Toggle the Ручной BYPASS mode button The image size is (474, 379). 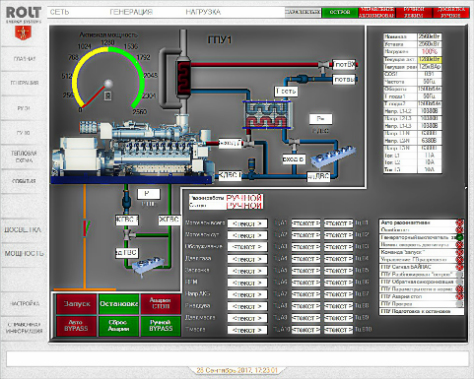point(161,326)
